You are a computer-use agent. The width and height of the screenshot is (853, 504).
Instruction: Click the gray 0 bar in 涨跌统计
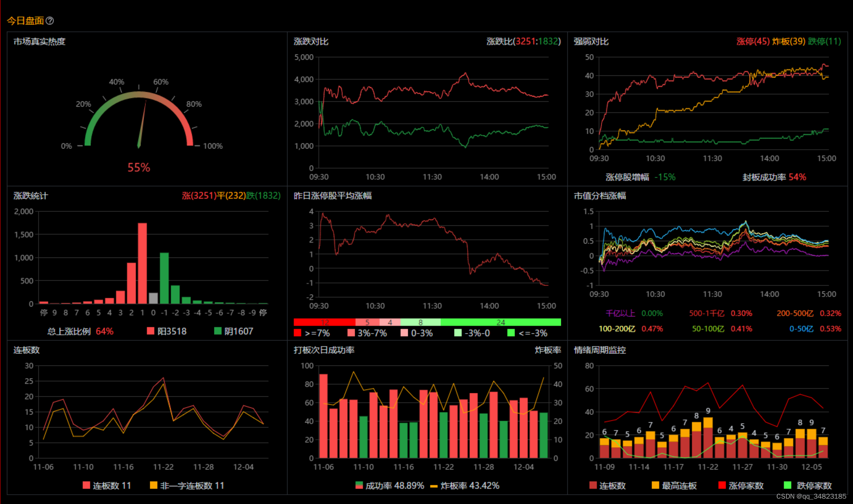click(153, 298)
